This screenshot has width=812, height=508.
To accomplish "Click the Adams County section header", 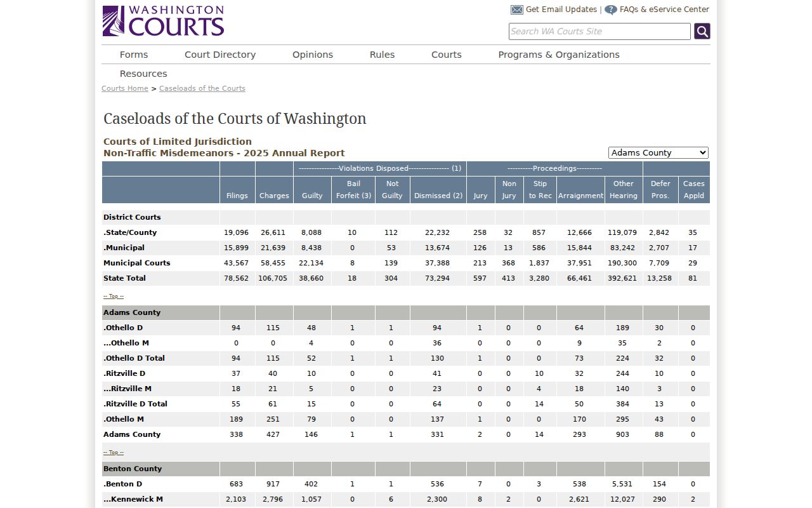I will pos(132,312).
